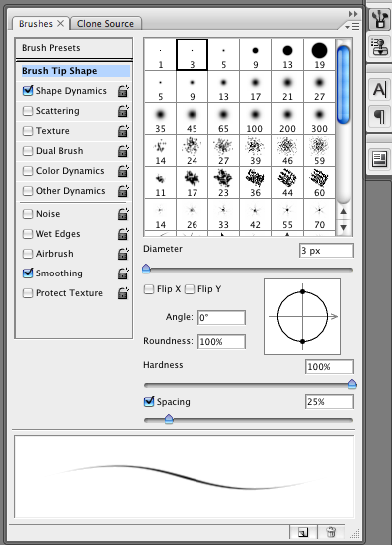Open the Brushes dock icon
392x545 pixels.
(x=379, y=19)
